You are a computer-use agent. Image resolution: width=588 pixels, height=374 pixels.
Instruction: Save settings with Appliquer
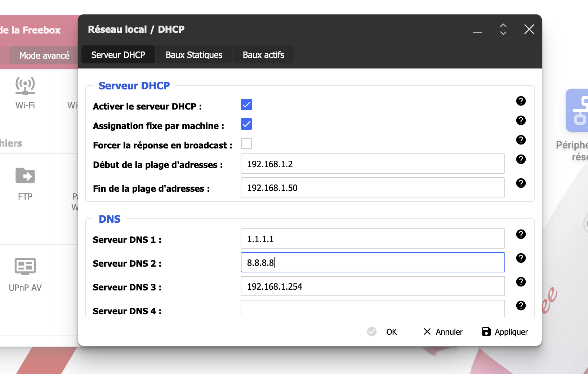tap(505, 331)
